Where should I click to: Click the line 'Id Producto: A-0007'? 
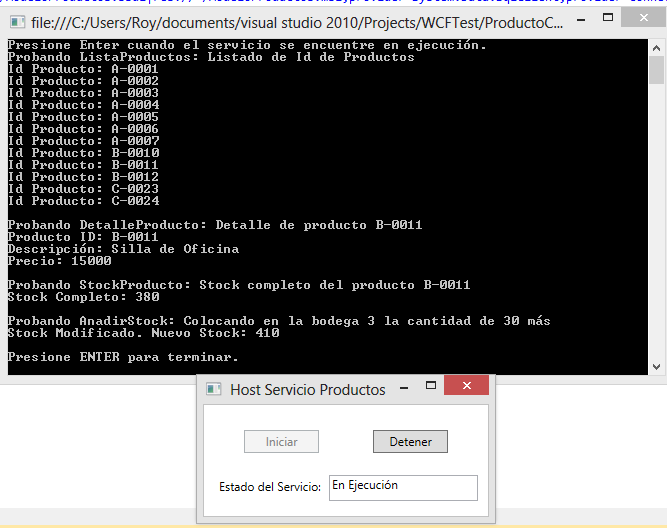coord(83,141)
